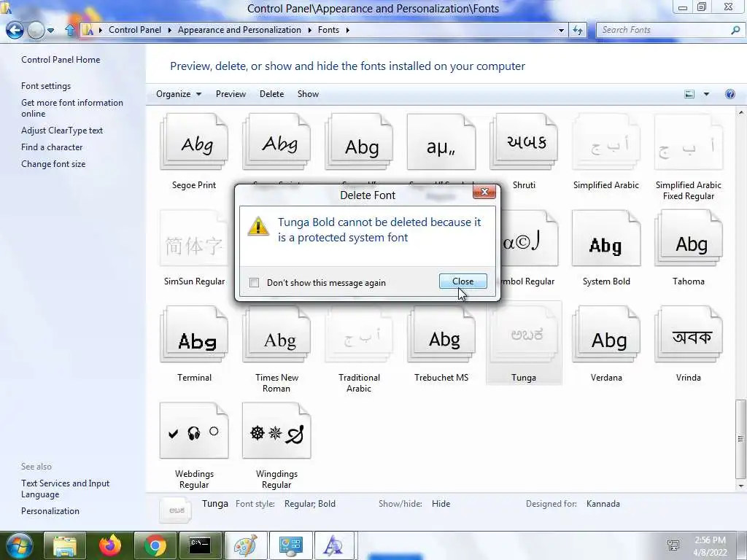Viewport: 747px width, 560px height.
Task: Open Get more font information online
Action: [x=72, y=108]
